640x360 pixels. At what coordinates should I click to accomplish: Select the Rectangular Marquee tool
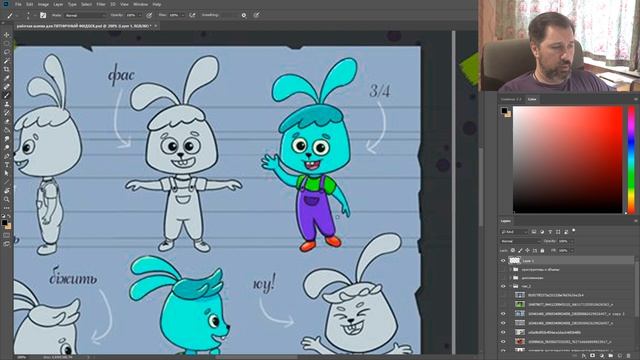7,43
